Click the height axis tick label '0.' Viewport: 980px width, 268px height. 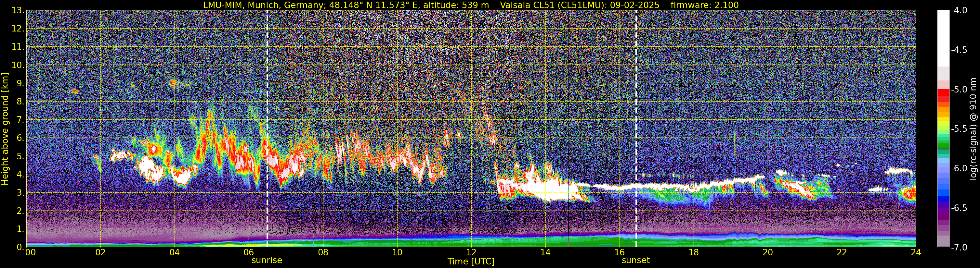[x=20, y=247]
